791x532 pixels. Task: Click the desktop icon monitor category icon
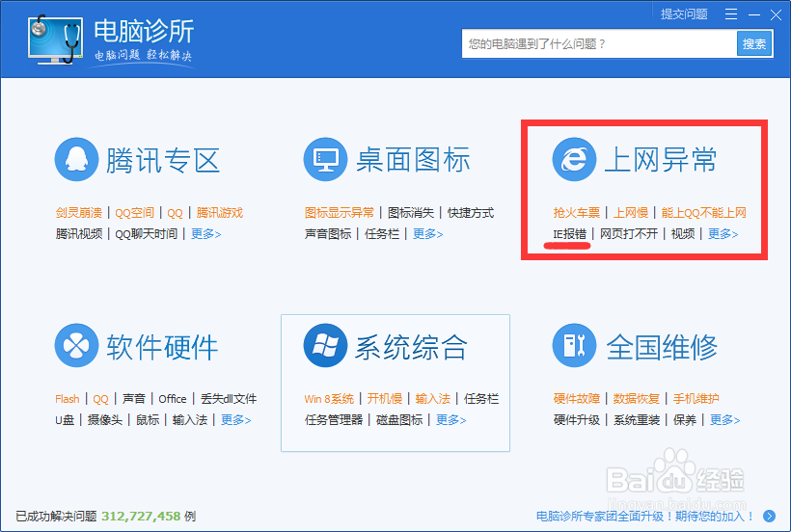coord(325,159)
